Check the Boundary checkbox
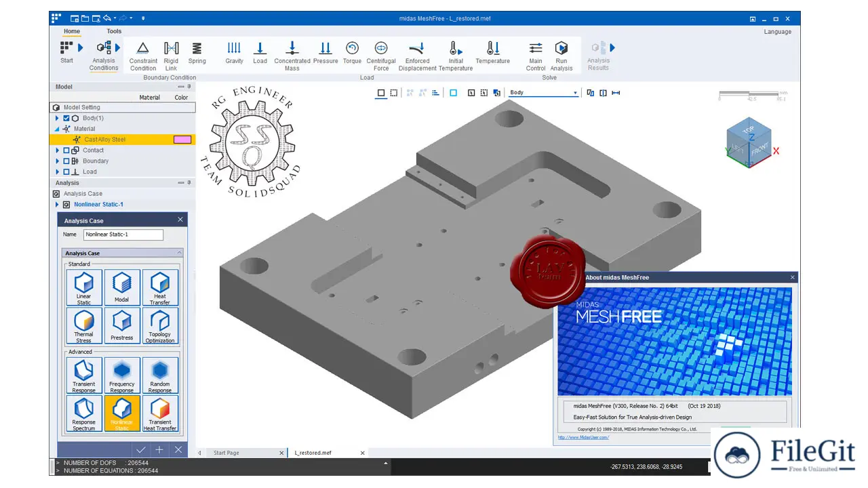Screen dimensions: 868x488 click(66, 161)
